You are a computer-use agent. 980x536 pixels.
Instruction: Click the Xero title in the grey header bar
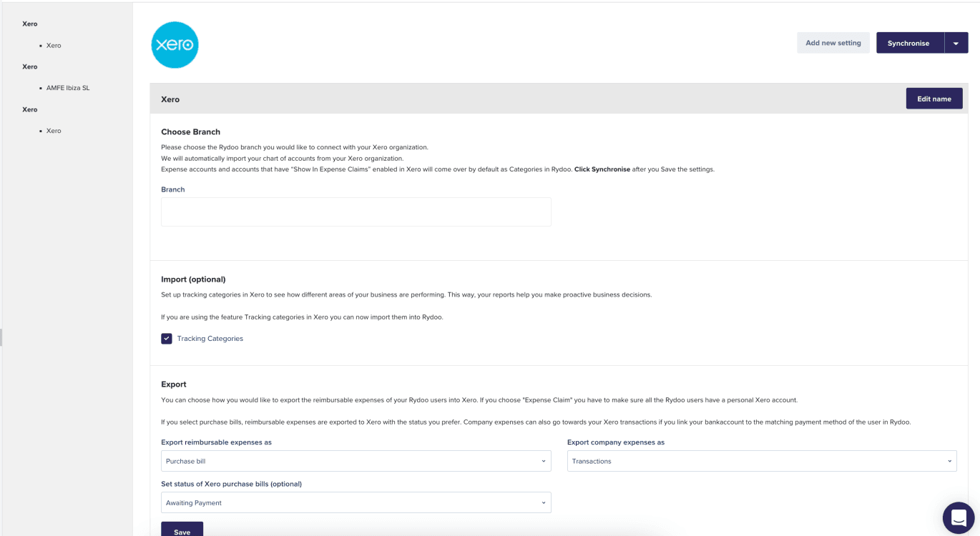(x=170, y=99)
